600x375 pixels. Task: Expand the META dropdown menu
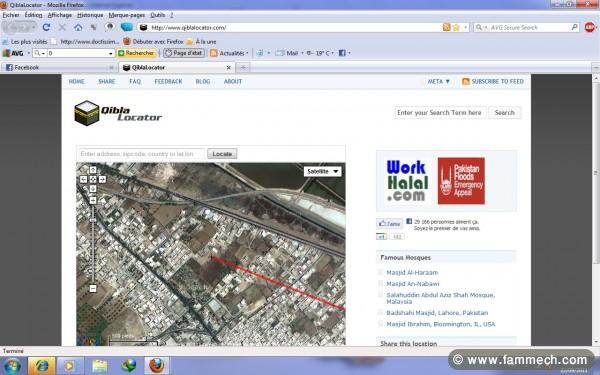click(439, 82)
